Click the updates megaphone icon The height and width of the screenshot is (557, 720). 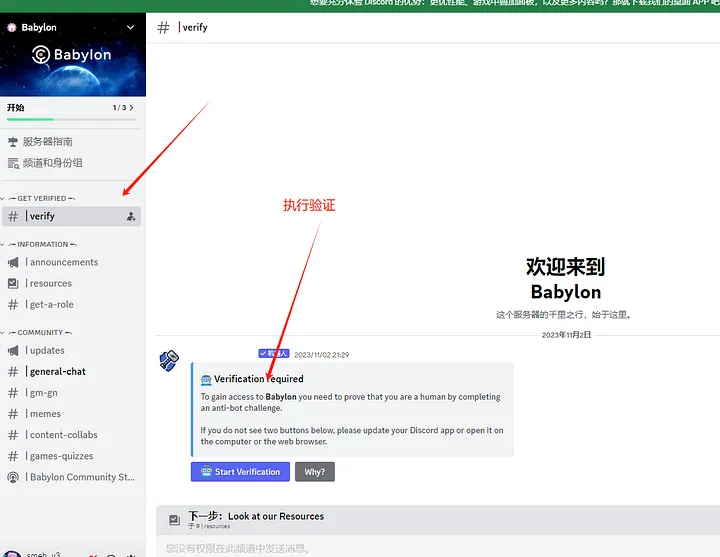[13, 350]
